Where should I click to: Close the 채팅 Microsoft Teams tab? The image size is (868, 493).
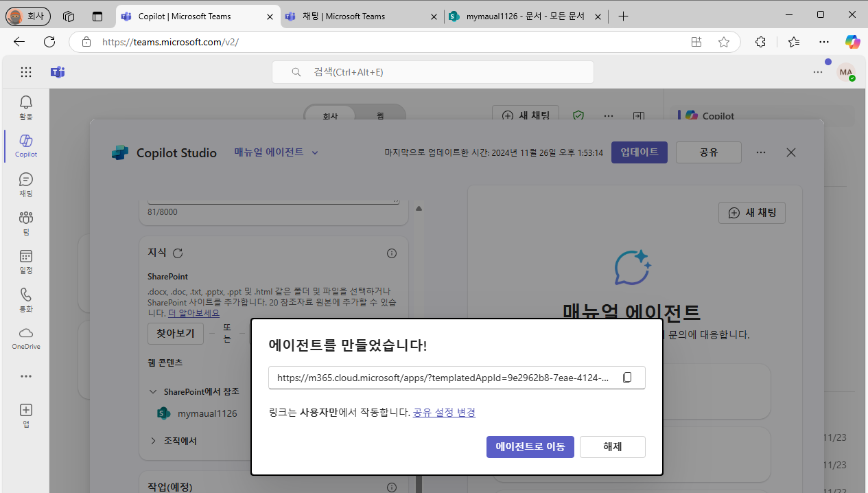click(x=433, y=16)
